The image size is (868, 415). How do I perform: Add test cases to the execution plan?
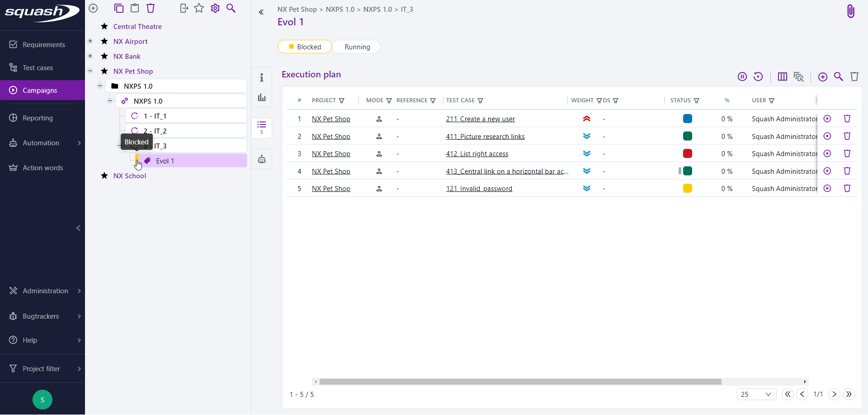coord(823,76)
